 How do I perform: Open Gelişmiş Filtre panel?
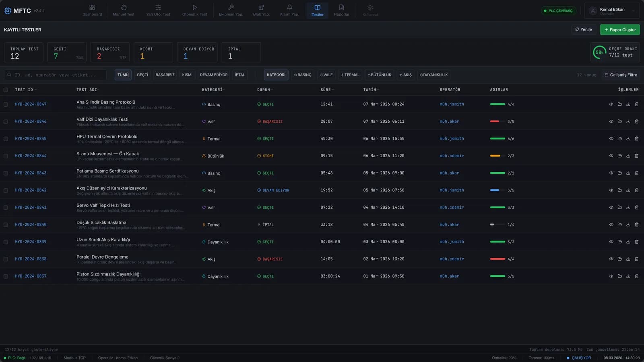(x=621, y=75)
